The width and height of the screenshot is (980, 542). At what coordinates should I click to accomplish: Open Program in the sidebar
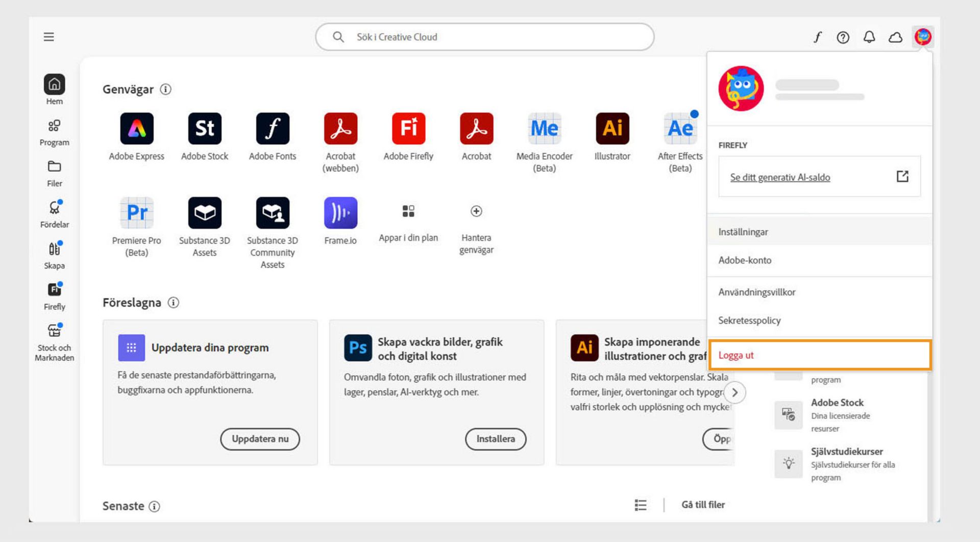[x=54, y=132]
